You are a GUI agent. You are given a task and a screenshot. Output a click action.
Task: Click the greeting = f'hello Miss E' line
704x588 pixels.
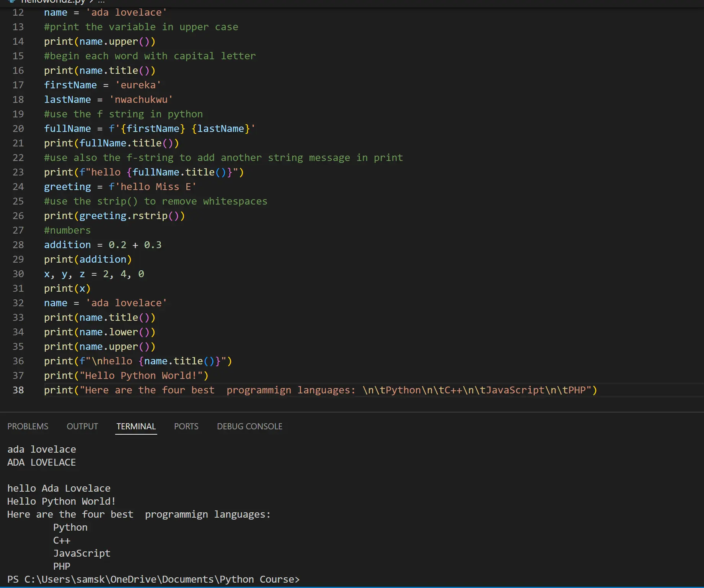120,187
